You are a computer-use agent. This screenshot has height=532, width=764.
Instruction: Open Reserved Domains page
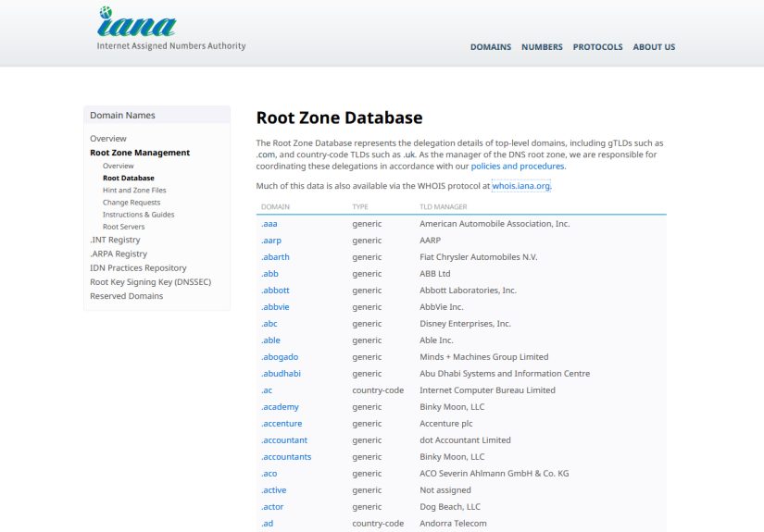pos(126,296)
